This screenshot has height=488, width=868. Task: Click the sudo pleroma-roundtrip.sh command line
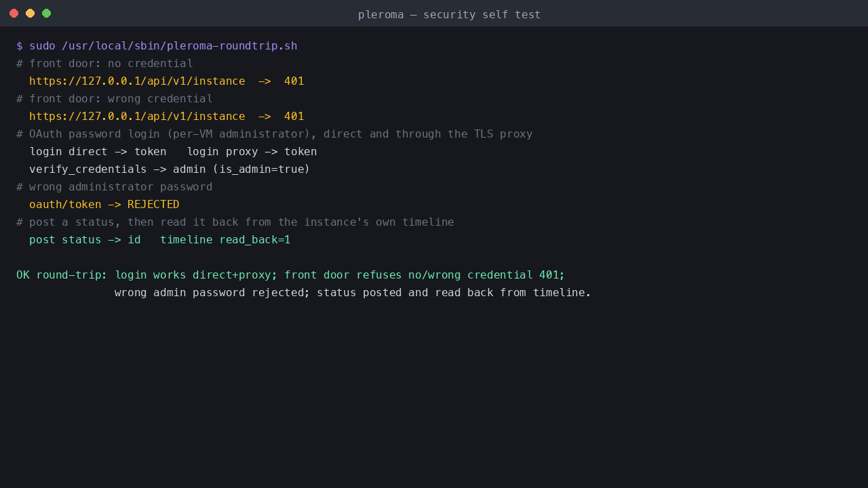pyautogui.click(x=157, y=46)
